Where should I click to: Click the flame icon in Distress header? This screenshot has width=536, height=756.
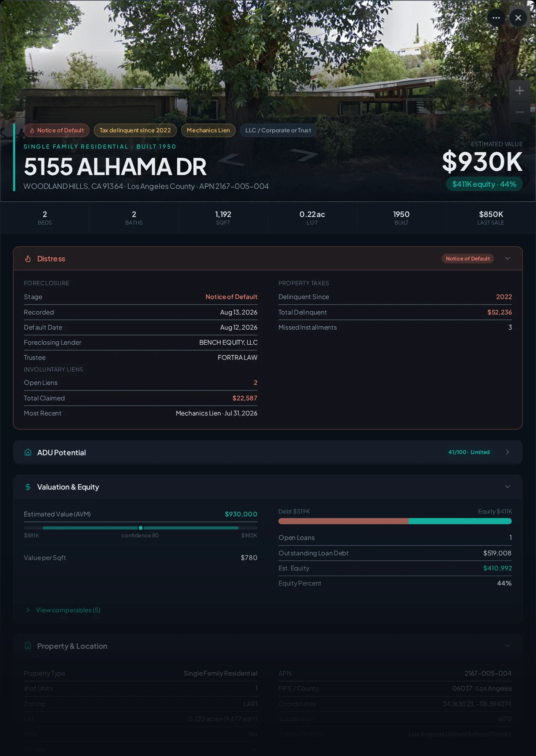(28, 259)
